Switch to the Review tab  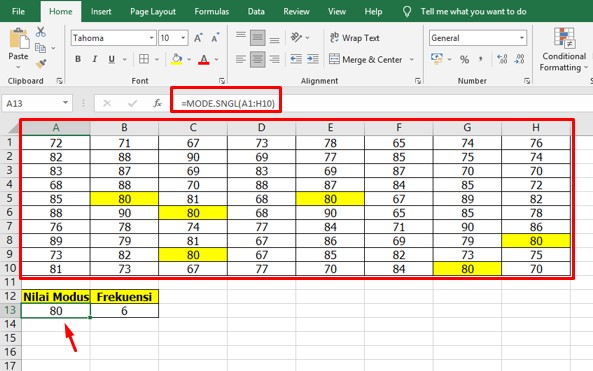(x=296, y=11)
